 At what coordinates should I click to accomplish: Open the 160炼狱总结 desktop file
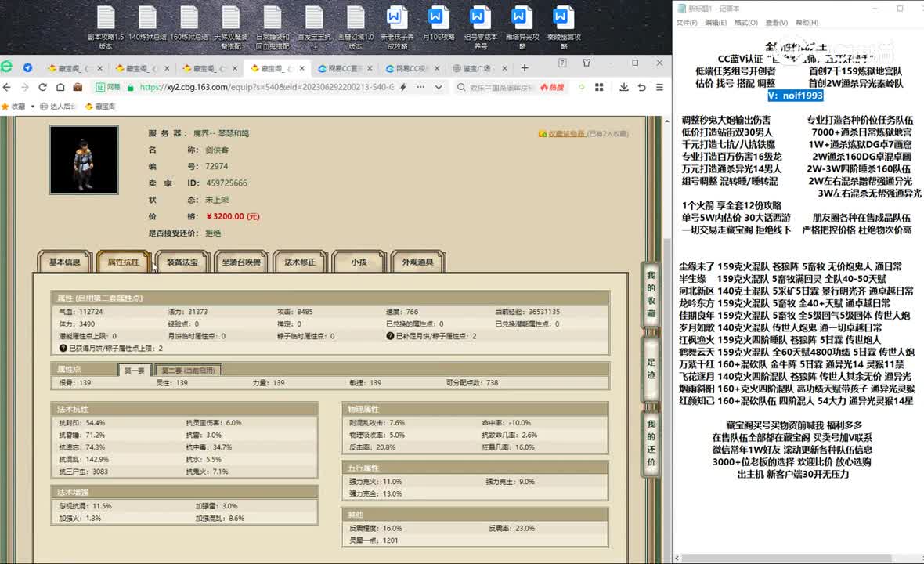[x=189, y=23]
